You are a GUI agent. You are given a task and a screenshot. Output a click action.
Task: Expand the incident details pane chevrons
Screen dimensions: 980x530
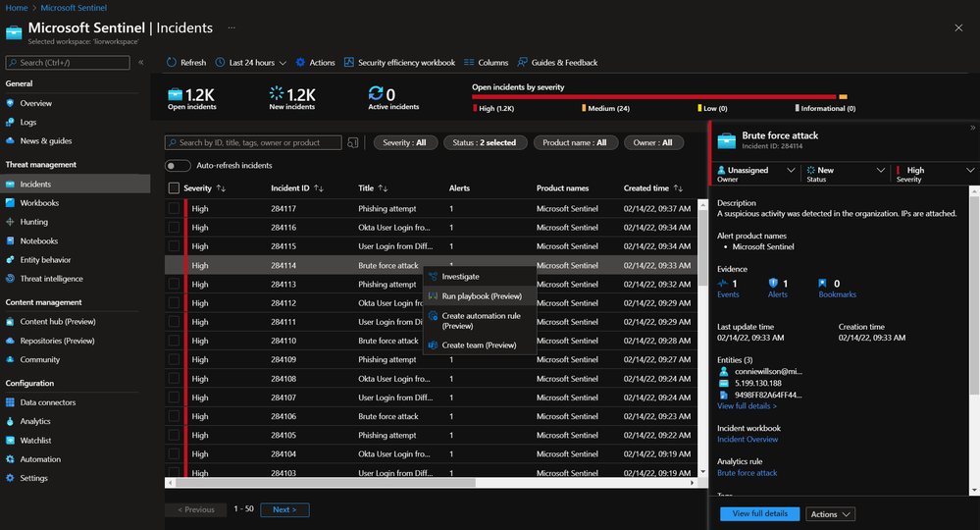(x=972, y=128)
